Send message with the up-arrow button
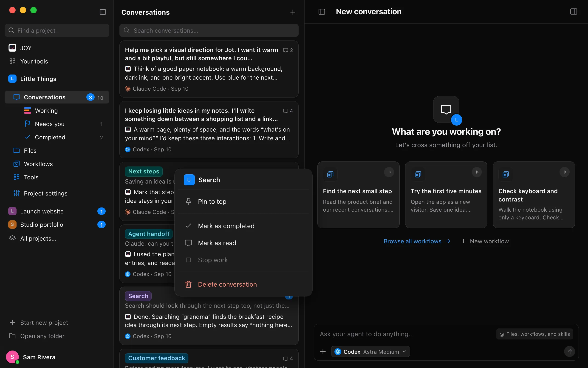588x368 pixels. click(x=570, y=351)
